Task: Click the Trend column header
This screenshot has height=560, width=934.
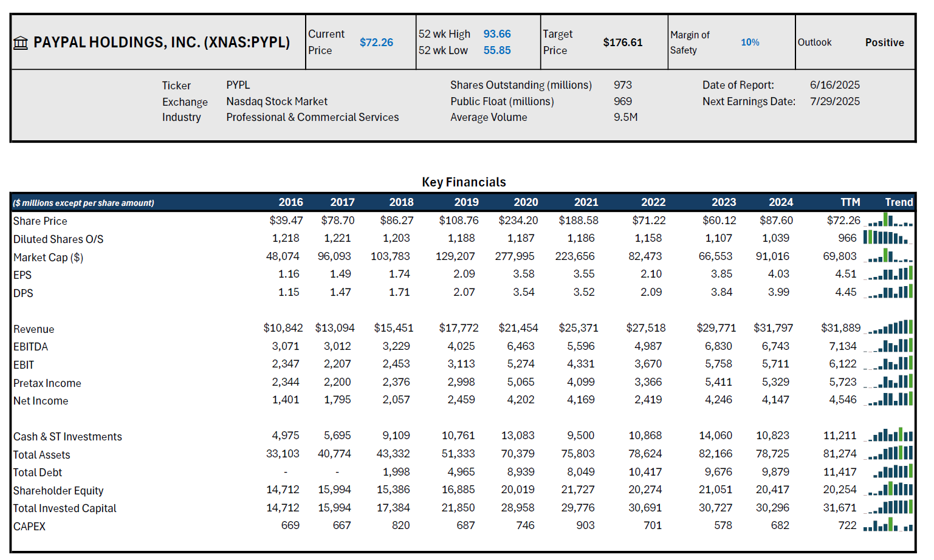Action: tap(899, 202)
